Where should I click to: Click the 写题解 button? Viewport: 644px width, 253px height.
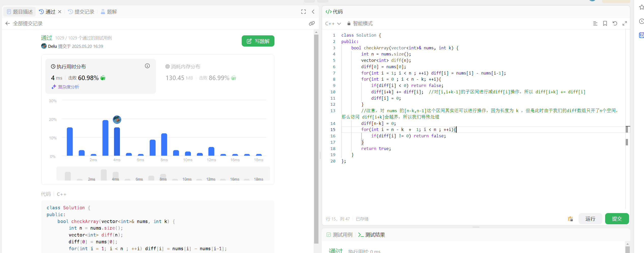click(258, 41)
